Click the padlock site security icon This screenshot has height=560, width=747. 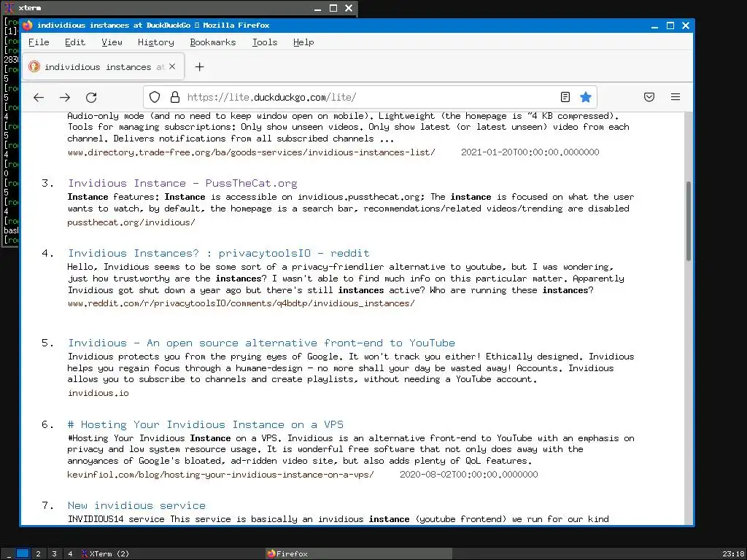coord(175,97)
